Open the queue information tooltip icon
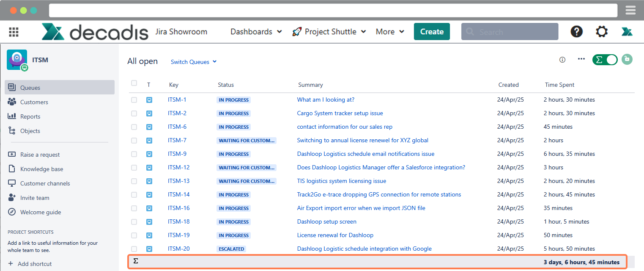This screenshot has width=644, height=271. pos(562,60)
